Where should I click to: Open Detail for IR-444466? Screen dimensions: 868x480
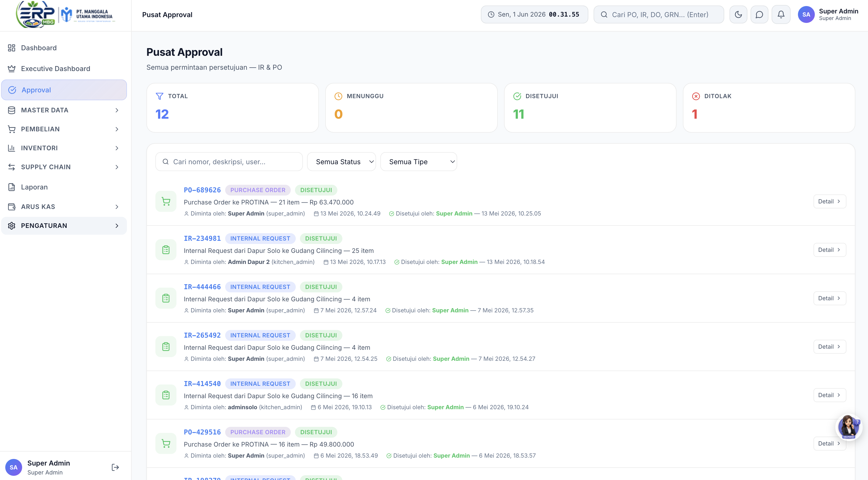click(829, 298)
